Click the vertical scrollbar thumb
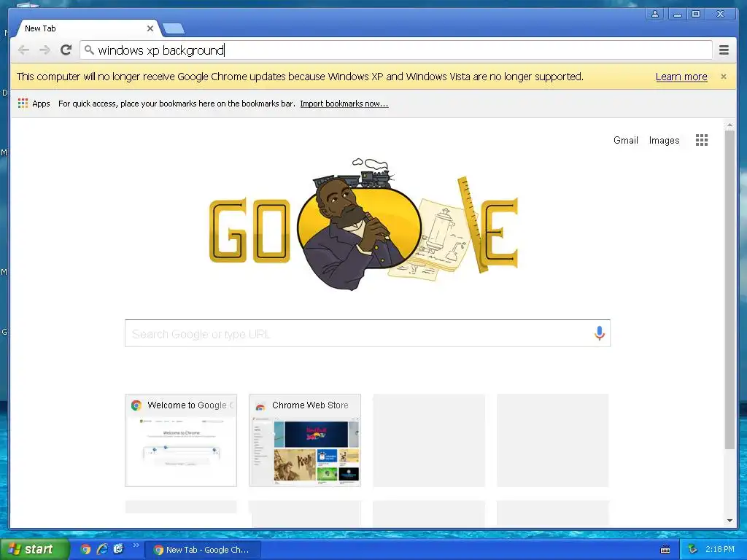Screen dimensions: 747x560 (x=729, y=289)
